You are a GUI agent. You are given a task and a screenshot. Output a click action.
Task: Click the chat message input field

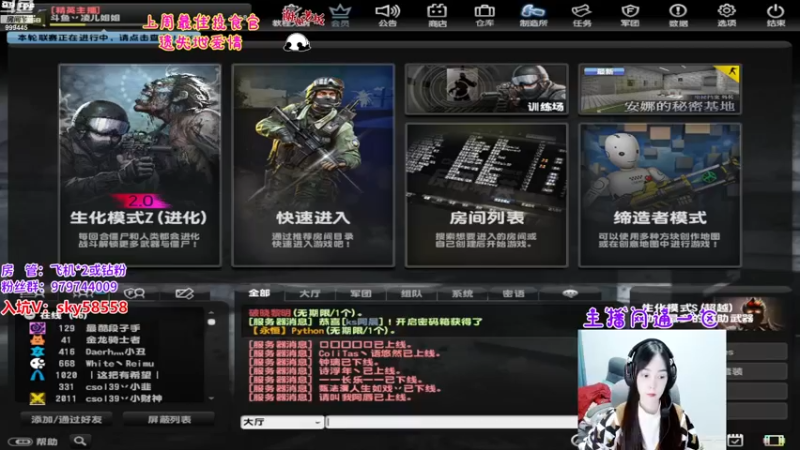452,422
